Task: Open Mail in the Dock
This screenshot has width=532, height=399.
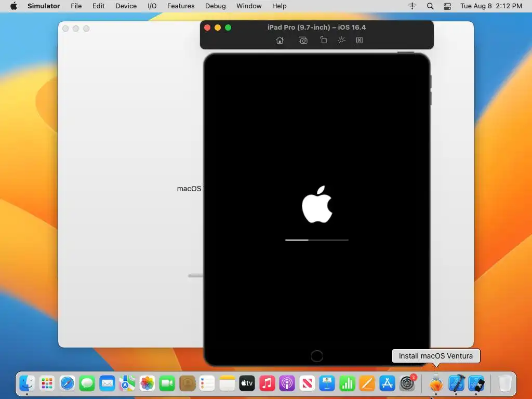Action: point(107,383)
